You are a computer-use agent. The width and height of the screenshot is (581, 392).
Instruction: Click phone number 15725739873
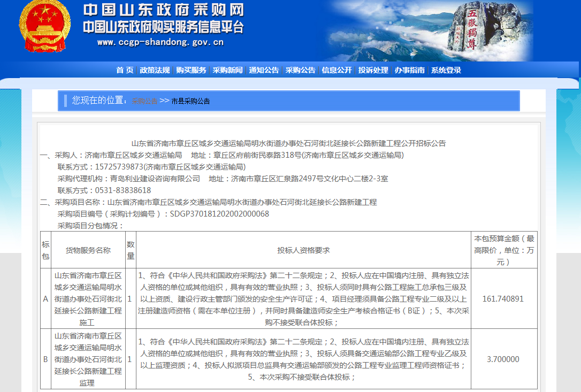[x=119, y=167]
